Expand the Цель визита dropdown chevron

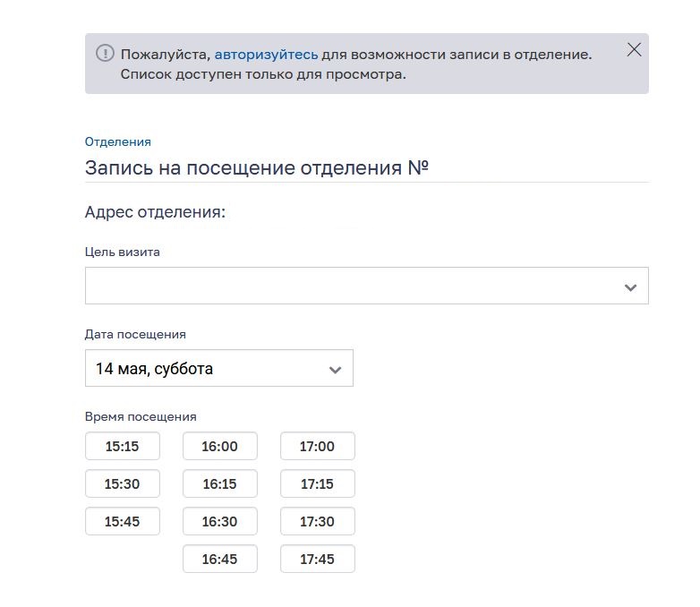(x=630, y=287)
